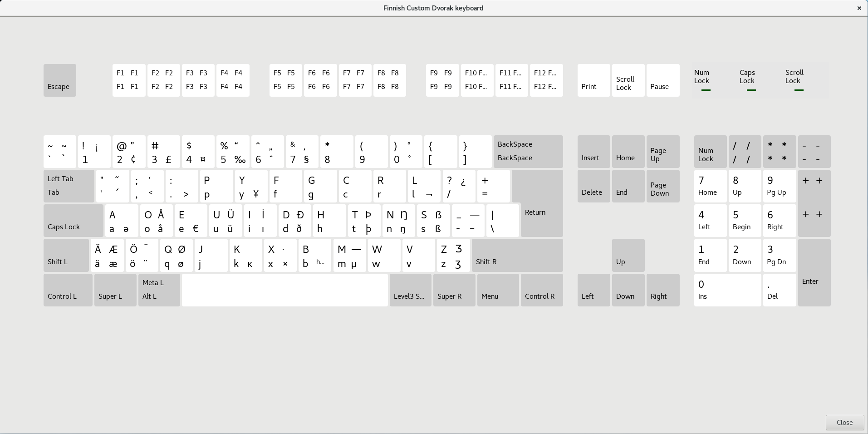Click the keypad 9 Pg Up key
Viewport: 868px width, 434px height.
click(780, 186)
